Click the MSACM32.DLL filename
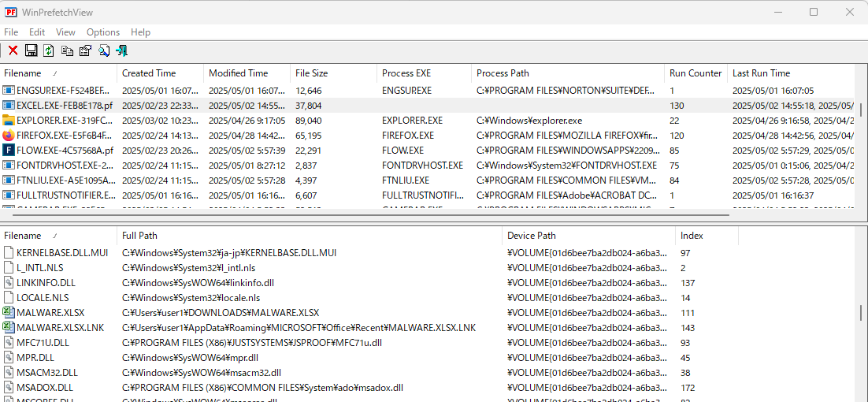The image size is (868, 402). (47, 373)
